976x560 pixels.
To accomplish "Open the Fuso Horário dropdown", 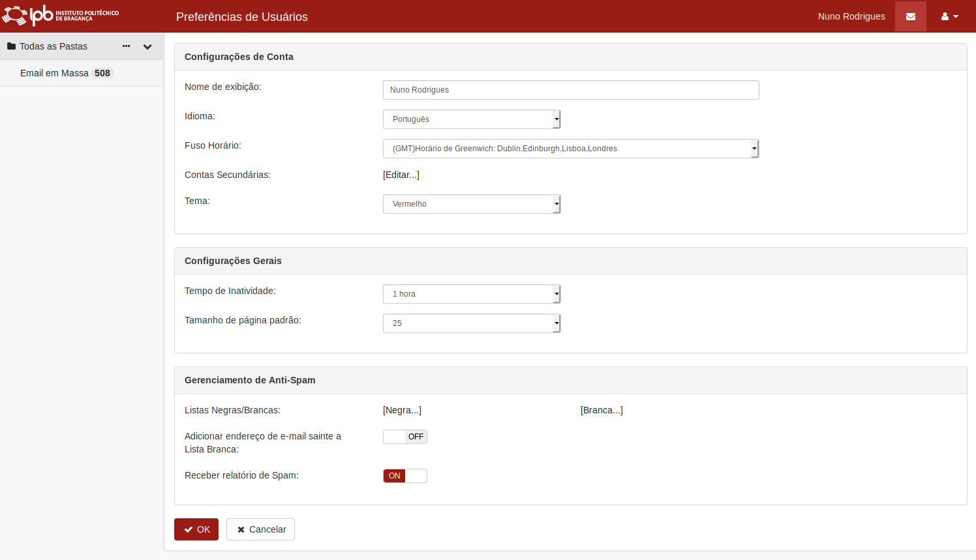I will [571, 149].
